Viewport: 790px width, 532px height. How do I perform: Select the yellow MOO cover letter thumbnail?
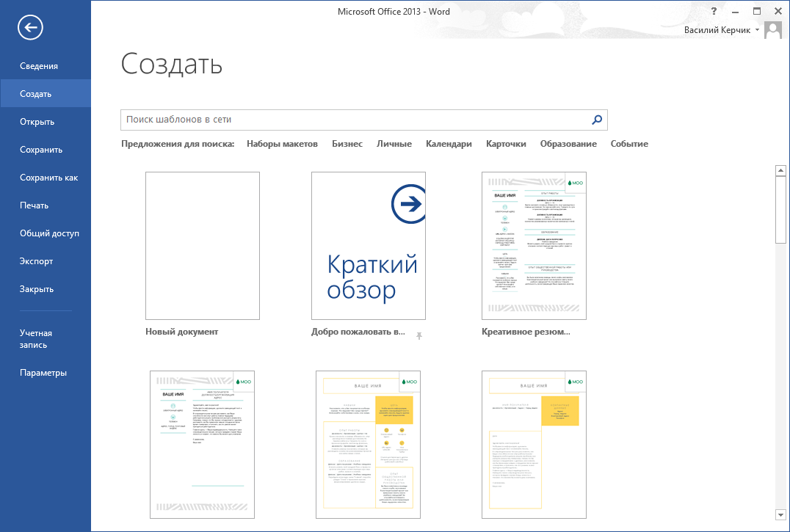(x=534, y=445)
